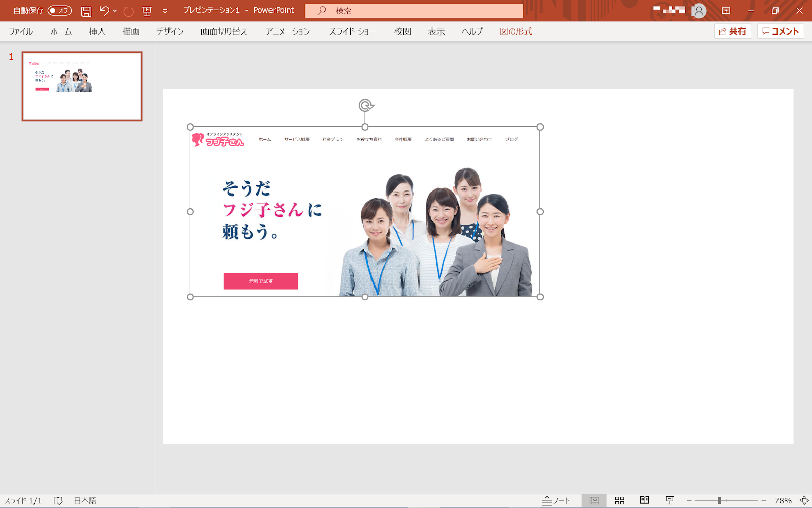Switch to the 校閲 tab

[x=402, y=31]
